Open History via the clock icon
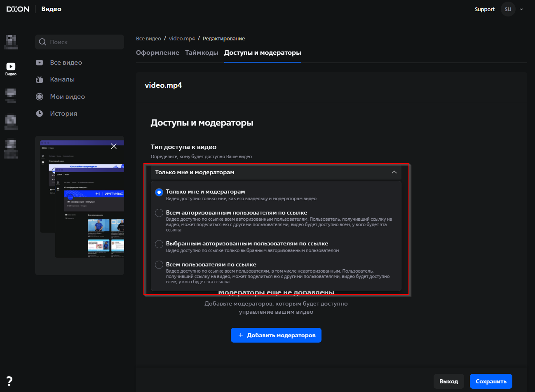Viewport: 535px width, 392px height. pyautogui.click(x=40, y=114)
